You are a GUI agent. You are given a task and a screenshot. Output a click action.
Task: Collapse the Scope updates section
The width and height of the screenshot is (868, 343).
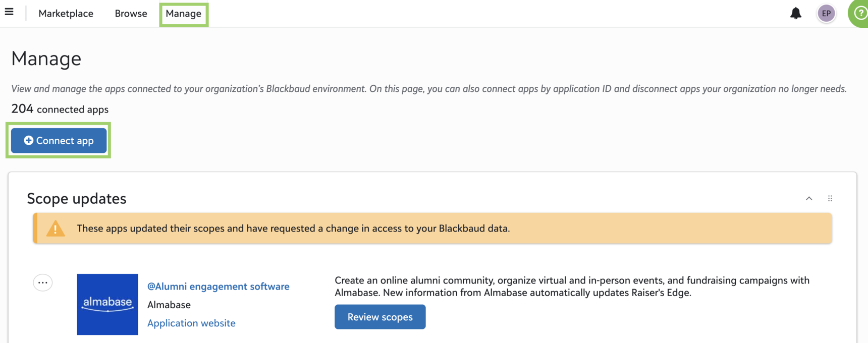pyautogui.click(x=809, y=198)
